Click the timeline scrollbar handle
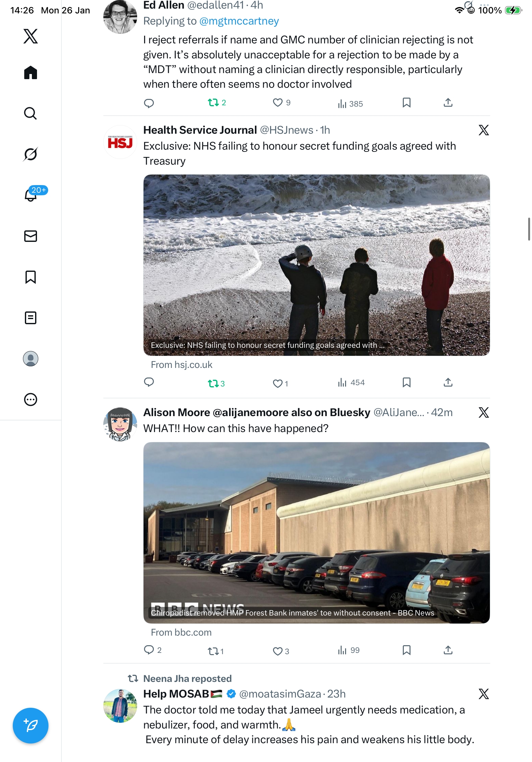The width and height of the screenshot is (532, 762). coord(529,229)
